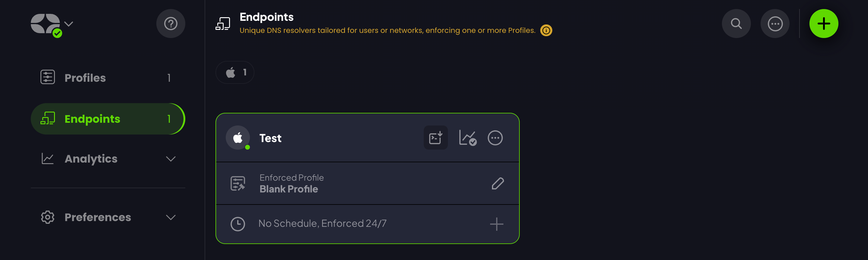Open the three-dot menu in the top bar

pos(775,23)
